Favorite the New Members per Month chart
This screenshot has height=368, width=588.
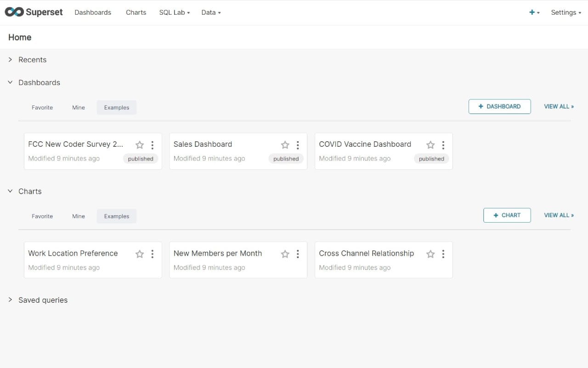(285, 253)
